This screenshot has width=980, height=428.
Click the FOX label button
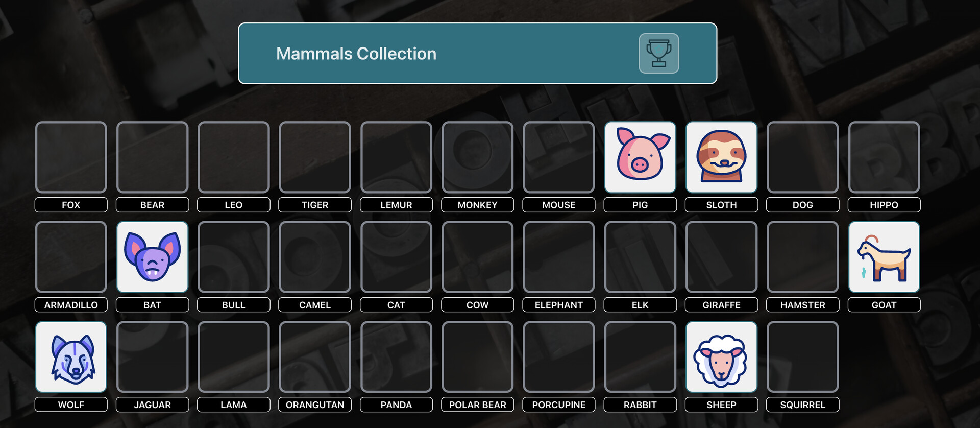(x=71, y=205)
